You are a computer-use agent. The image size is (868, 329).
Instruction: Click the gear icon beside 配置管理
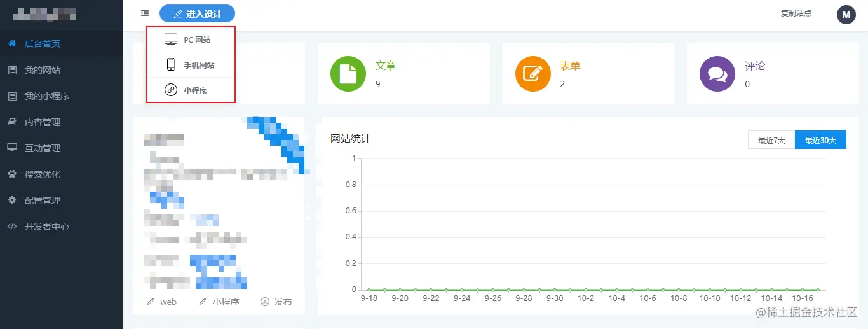tap(11, 200)
